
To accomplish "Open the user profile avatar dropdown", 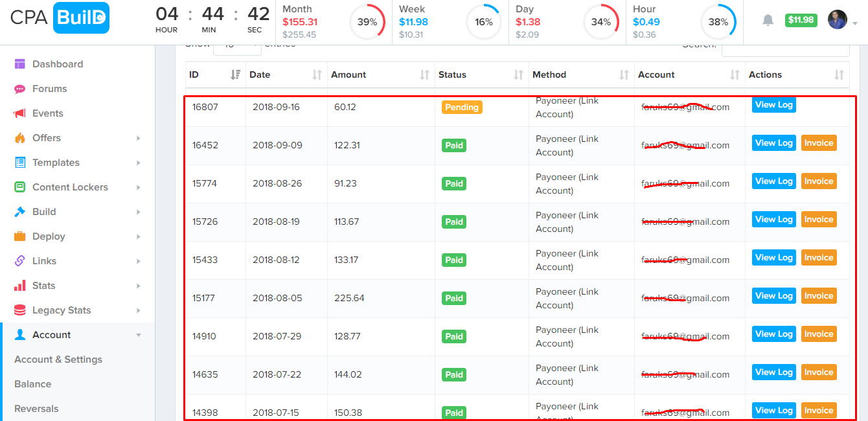I will (838, 20).
